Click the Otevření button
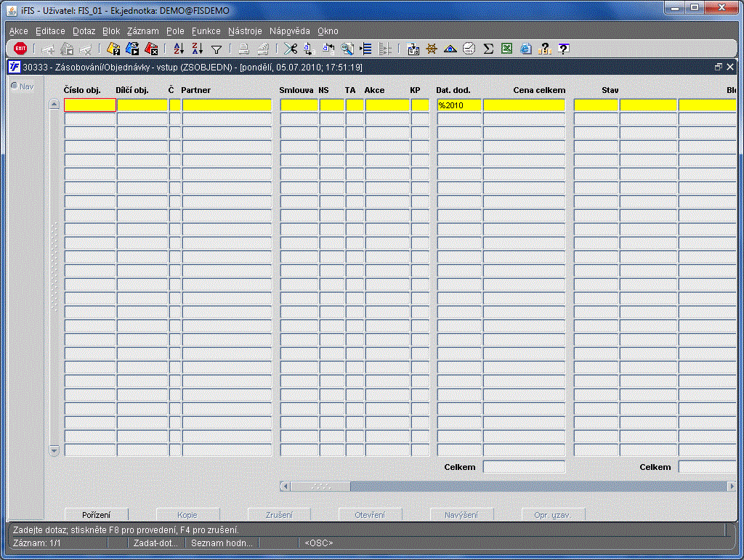Viewport: 744px width, 560px height. point(370,514)
